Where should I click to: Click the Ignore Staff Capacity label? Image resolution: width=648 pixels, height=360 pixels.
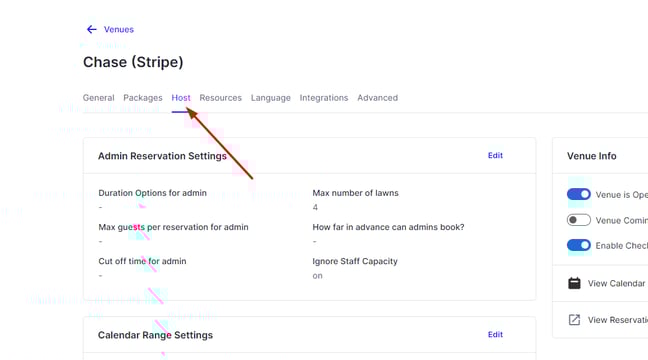(x=355, y=261)
